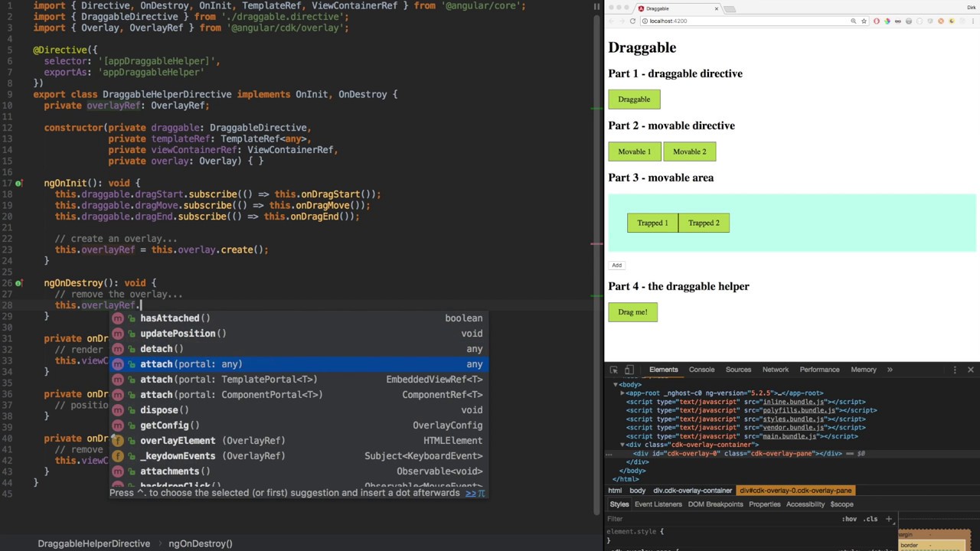Click the colorful pinwheel extension icon
Viewport: 980px width, 551px height.
tap(887, 21)
